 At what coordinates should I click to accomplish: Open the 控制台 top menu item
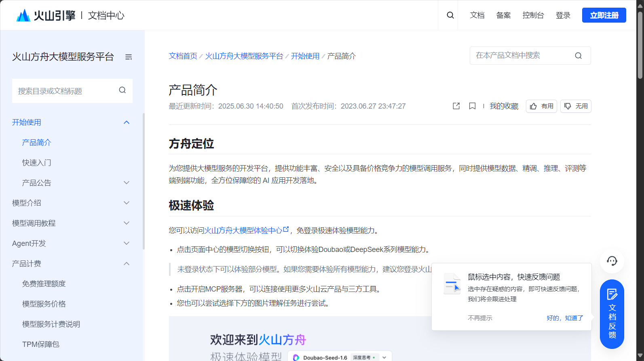pyautogui.click(x=533, y=15)
